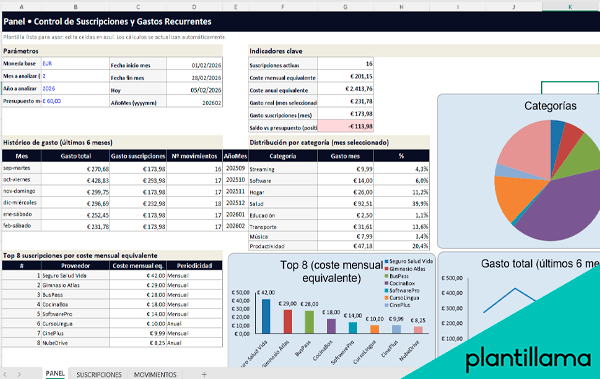
Task: Click the BusPass green bar in chart
Action: 309,322
